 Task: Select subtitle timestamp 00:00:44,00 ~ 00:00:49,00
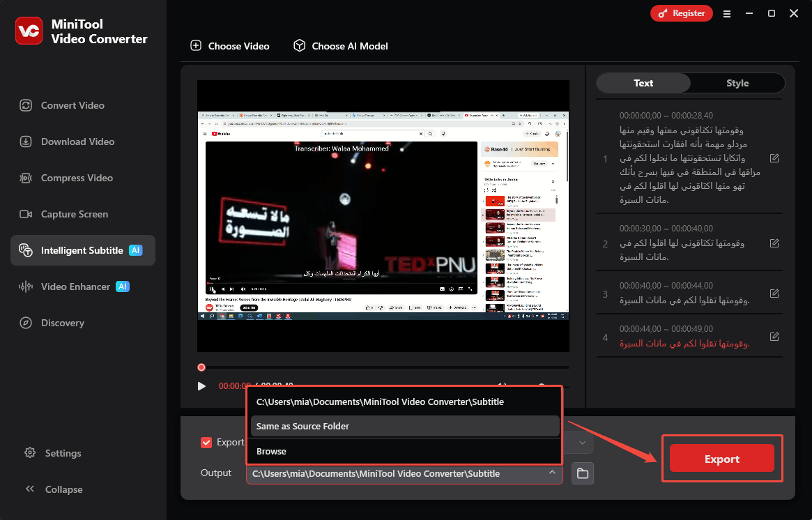666,329
